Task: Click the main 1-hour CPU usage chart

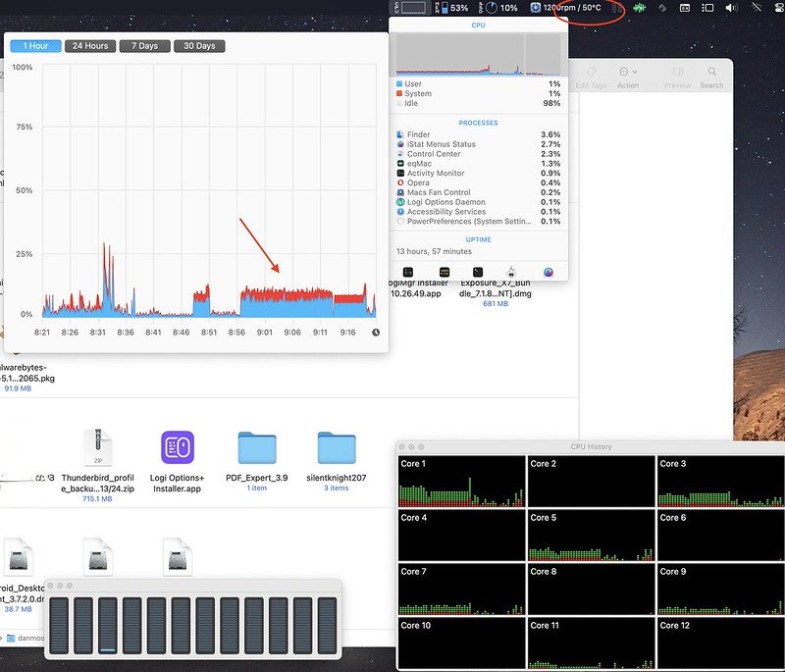Action: pos(209,190)
